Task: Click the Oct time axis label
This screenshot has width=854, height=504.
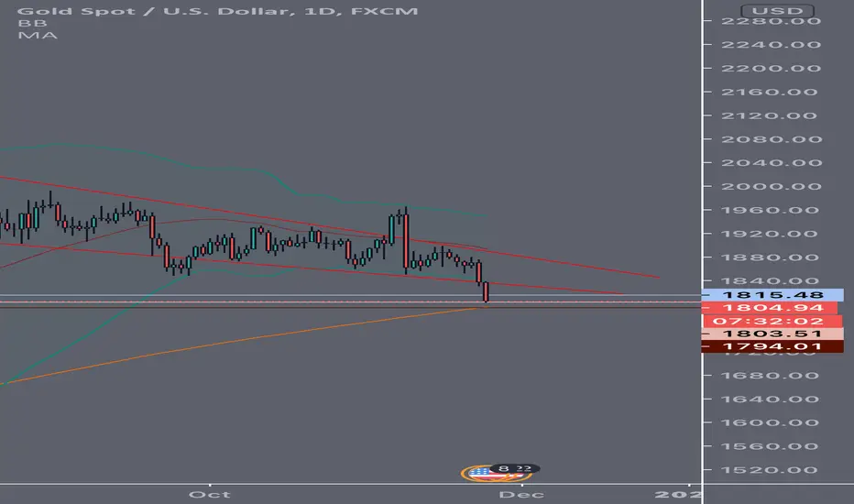Action: click(x=210, y=495)
